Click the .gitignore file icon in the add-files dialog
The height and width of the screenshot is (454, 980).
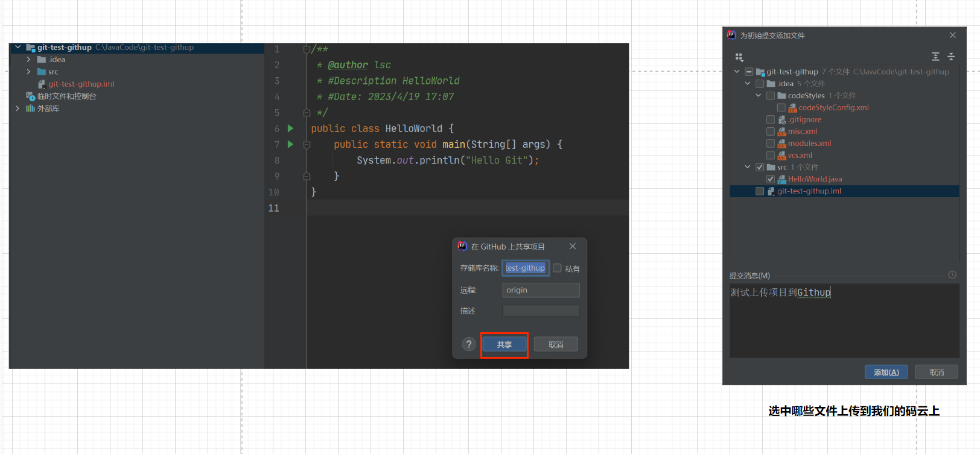click(782, 119)
